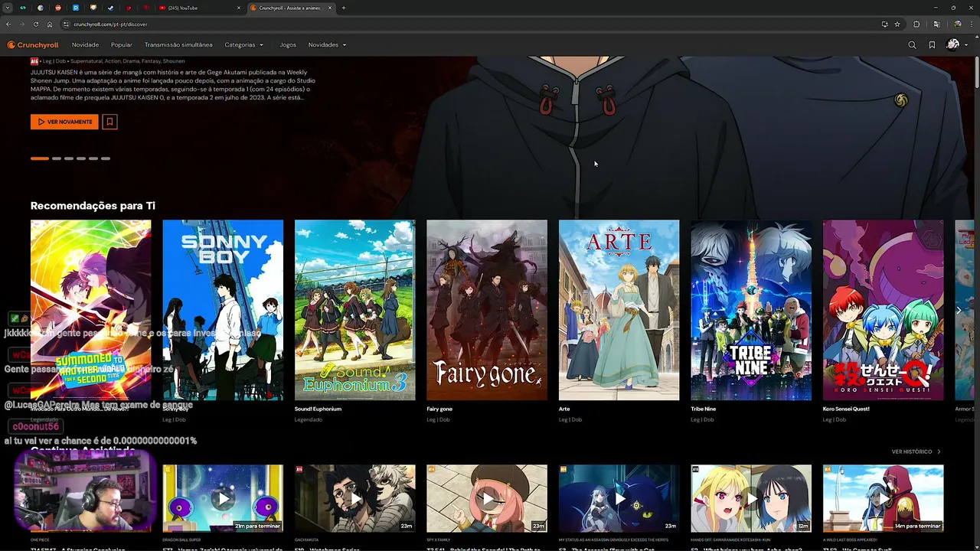Play the Gachiakuta episode thumbnail
980x551 pixels.
tap(355, 498)
